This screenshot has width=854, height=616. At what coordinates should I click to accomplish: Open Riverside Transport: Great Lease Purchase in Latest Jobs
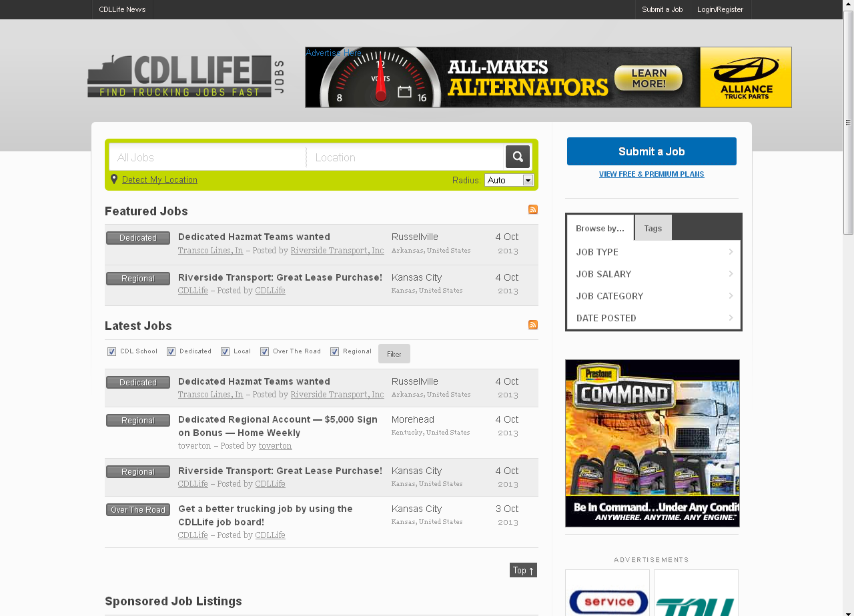[x=280, y=471]
